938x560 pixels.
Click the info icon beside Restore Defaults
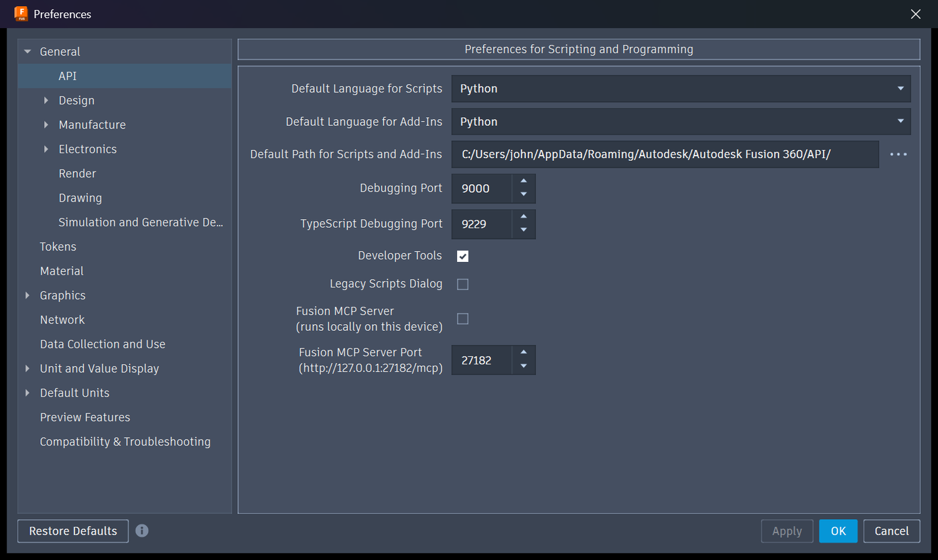142,531
